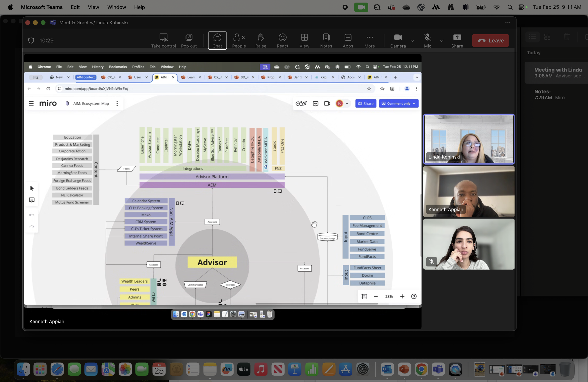Click the Miro zoom level 23% value
The width and height of the screenshot is (588, 382).
(x=389, y=296)
